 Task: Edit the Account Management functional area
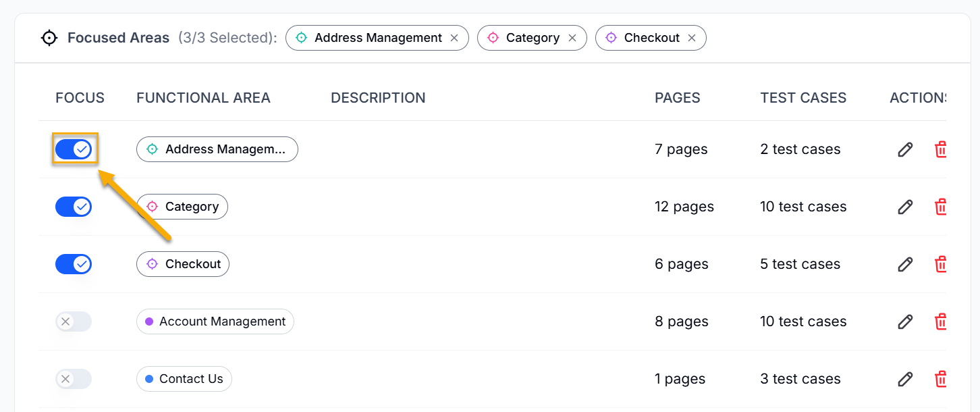[x=905, y=321]
